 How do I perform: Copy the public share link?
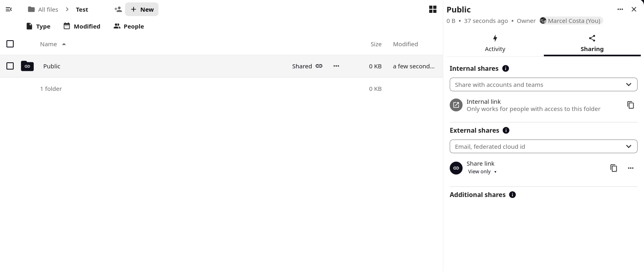pyautogui.click(x=613, y=168)
